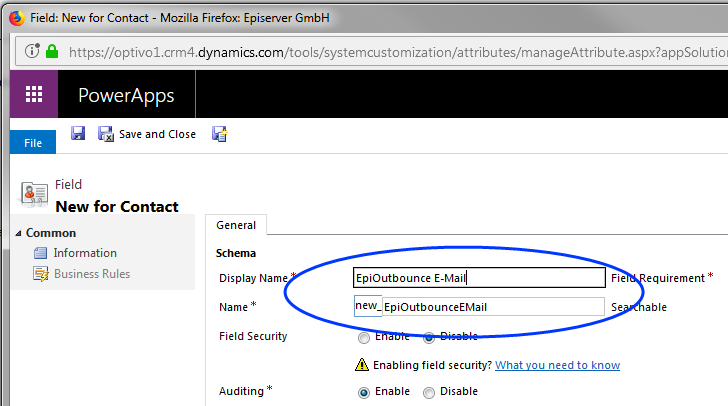Click the Save and Close button
Image resolution: width=728 pixels, height=406 pixels.
[x=147, y=134]
